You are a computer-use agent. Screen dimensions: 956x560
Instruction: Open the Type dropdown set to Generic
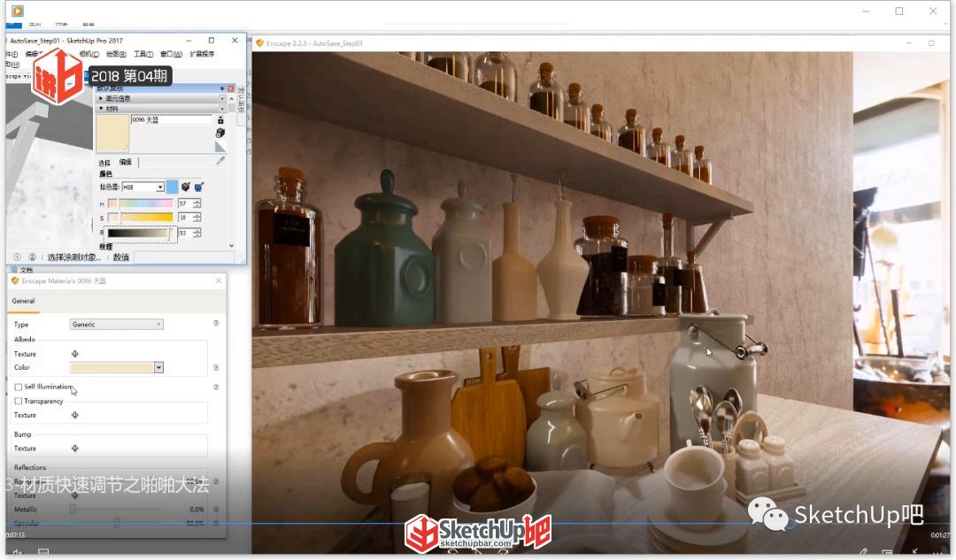(117, 324)
